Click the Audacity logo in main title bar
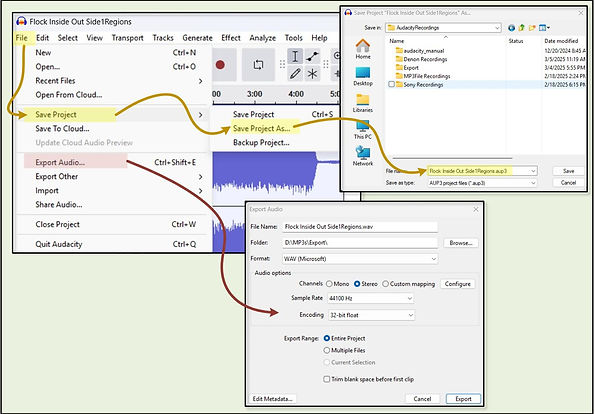Screen dimensions: 594x414 (21, 21)
